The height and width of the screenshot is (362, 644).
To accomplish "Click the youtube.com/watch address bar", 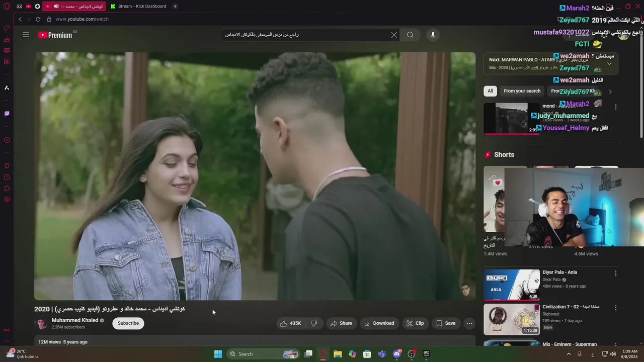I will (82, 19).
